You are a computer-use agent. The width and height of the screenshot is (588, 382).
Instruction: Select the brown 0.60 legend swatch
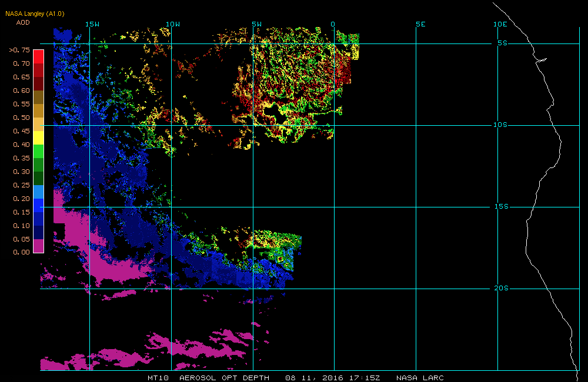point(39,97)
